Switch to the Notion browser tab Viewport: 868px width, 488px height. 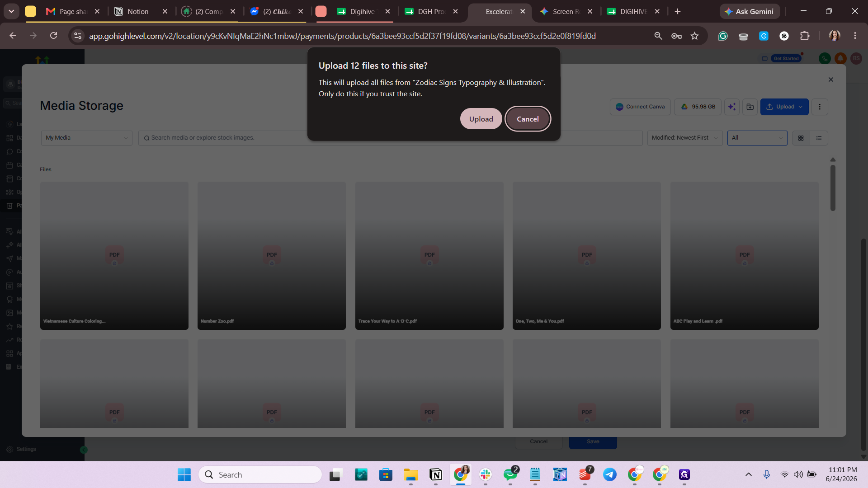(x=138, y=11)
